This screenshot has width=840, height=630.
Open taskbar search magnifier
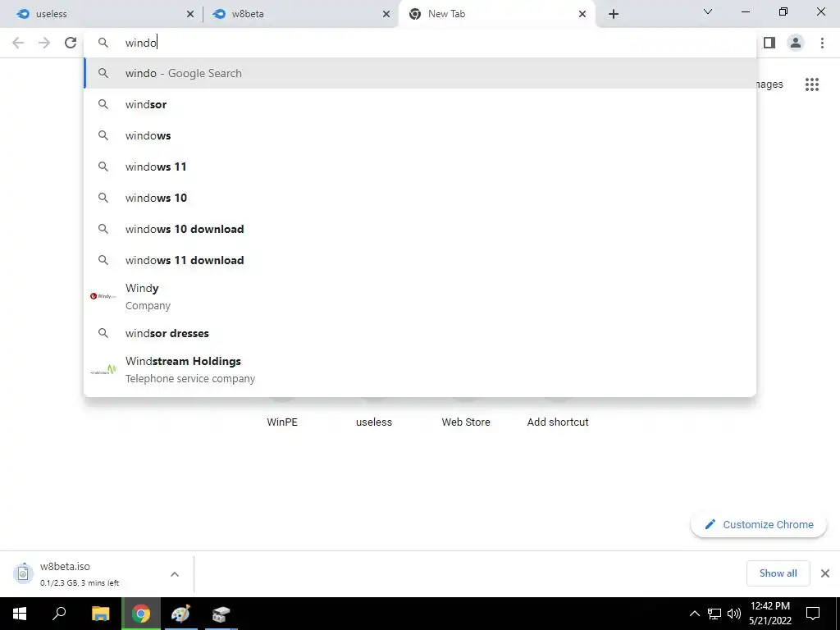[x=59, y=614]
